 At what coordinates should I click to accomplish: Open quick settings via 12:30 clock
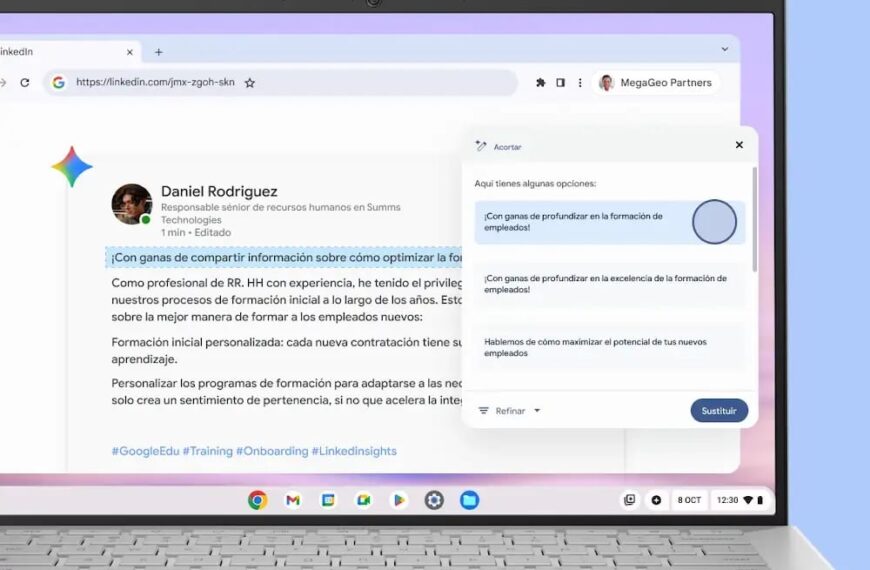pyautogui.click(x=740, y=500)
